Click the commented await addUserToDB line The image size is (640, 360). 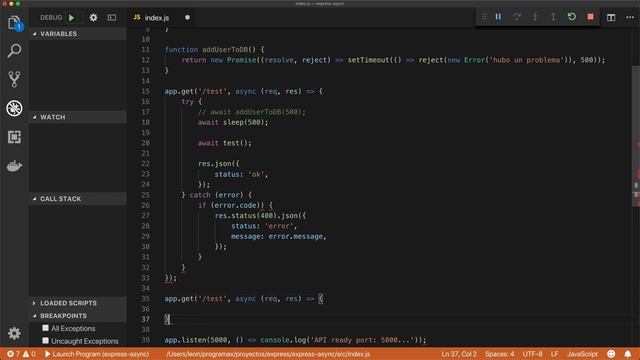point(251,112)
